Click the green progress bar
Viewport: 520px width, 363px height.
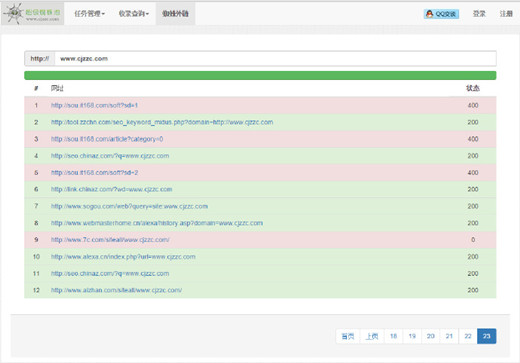tap(260, 75)
